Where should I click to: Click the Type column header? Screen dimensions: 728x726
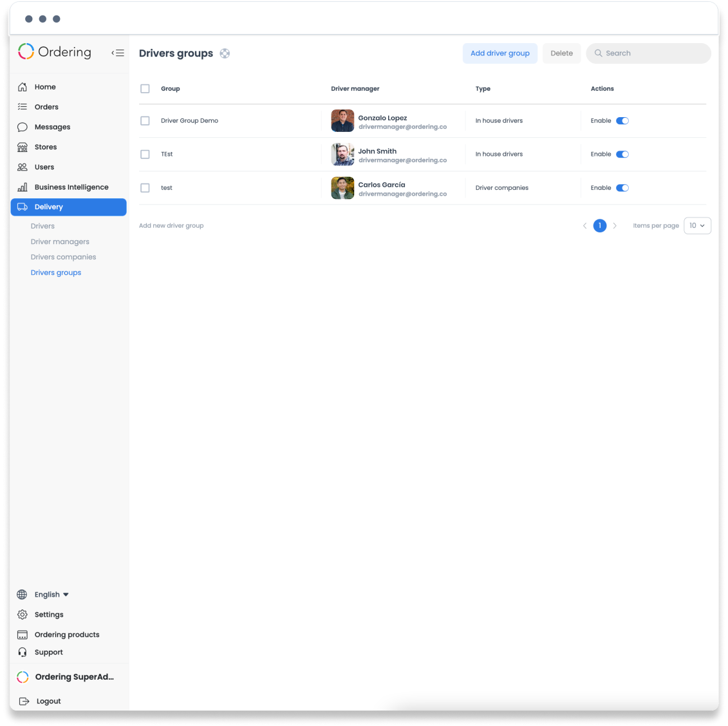[483, 89]
